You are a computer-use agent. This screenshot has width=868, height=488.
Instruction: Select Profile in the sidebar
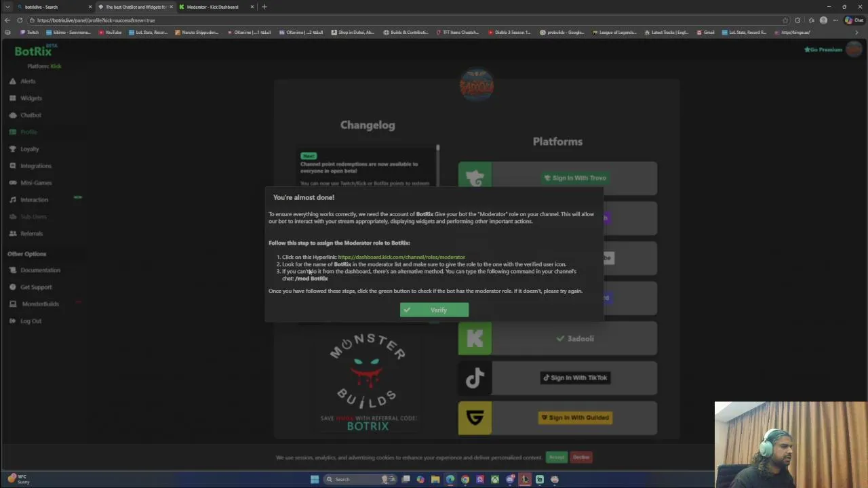(x=28, y=132)
